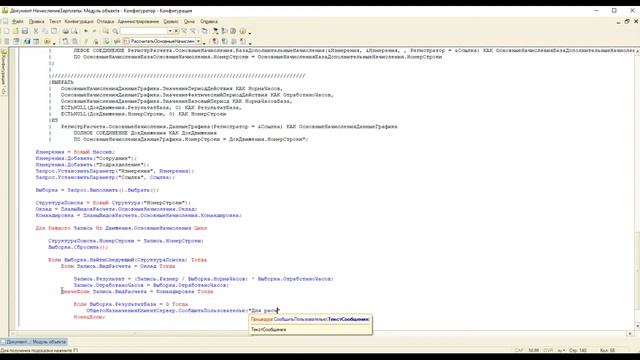The height and width of the screenshot is (360, 640).
Task: Click the NUM indicator in status bar
Action: point(533,350)
